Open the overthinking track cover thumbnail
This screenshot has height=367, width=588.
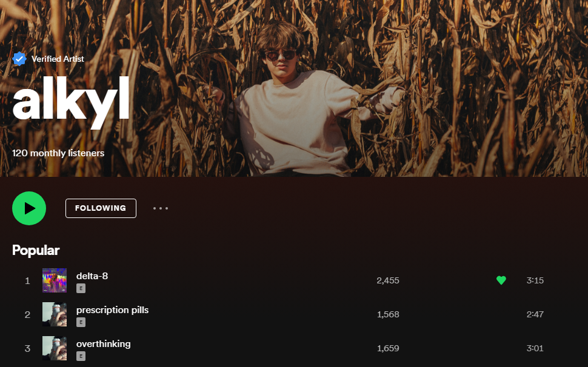[x=55, y=348]
